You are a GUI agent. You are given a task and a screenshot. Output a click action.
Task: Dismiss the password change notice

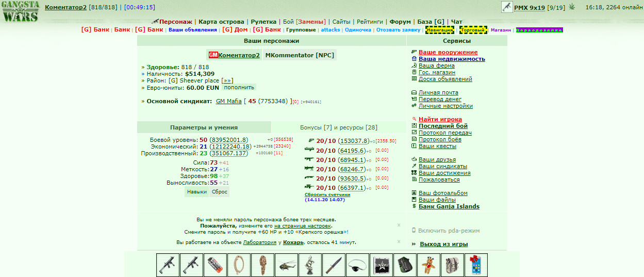tap(399, 225)
